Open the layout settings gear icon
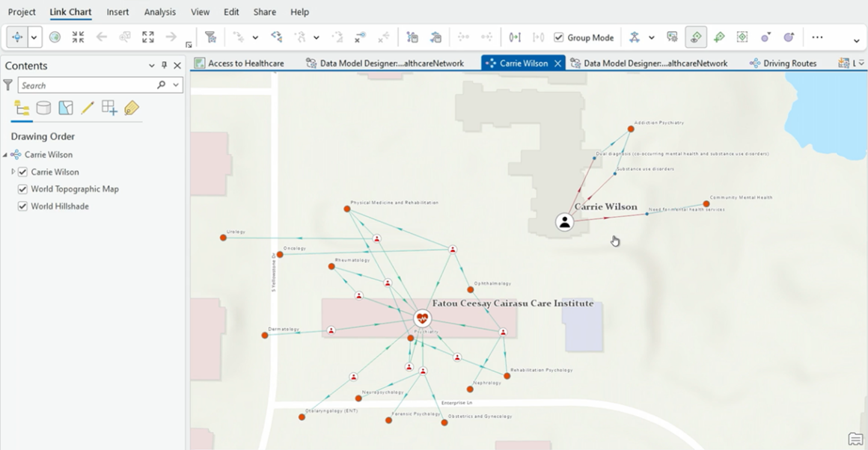Viewport: 868px width, 450px height. coord(672,37)
